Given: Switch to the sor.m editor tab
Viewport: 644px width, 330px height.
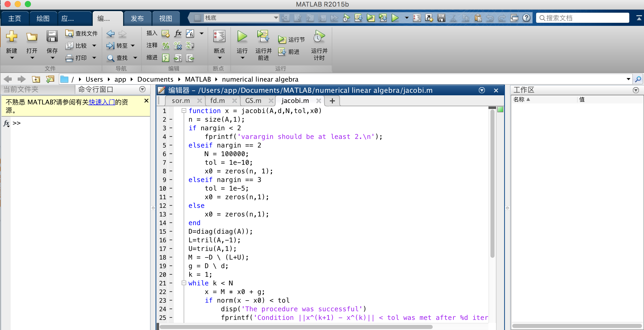Looking at the screenshot, I should (181, 101).
